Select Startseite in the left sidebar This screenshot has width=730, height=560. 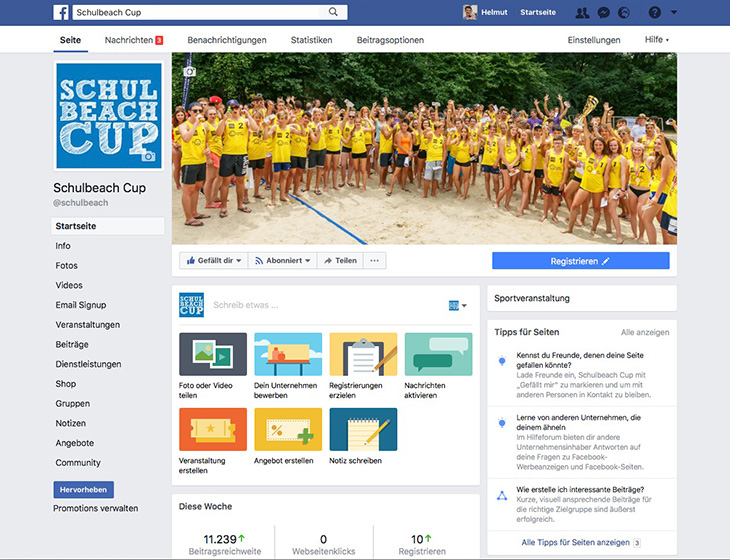(x=108, y=226)
